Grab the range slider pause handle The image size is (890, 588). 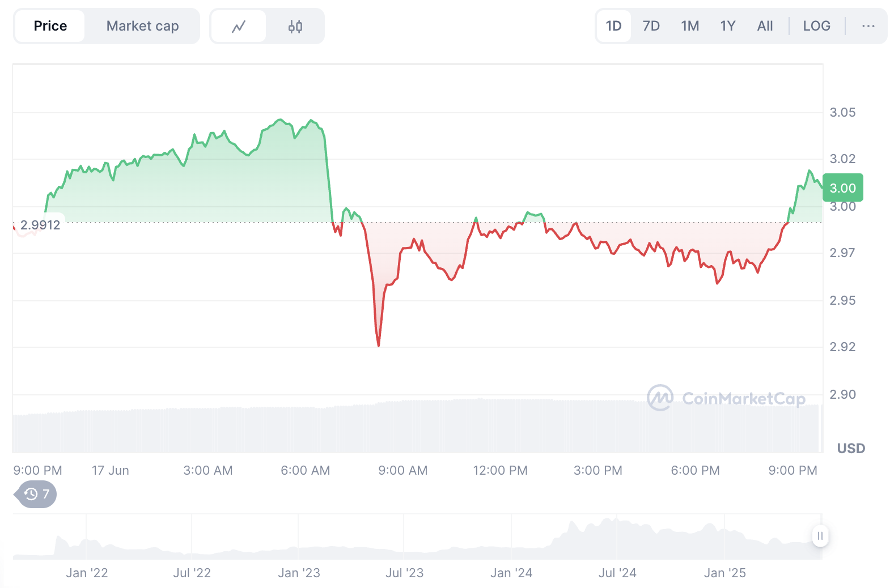(x=820, y=536)
